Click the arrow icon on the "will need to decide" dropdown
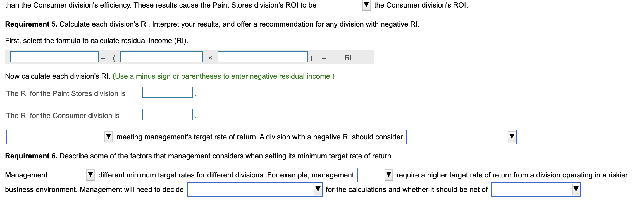644x206 pixels. click(319, 189)
